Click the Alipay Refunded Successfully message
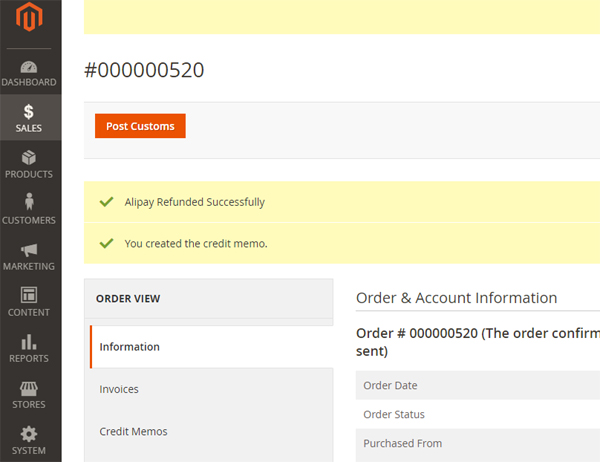600x462 pixels. pyautogui.click(x=195, y=202)
